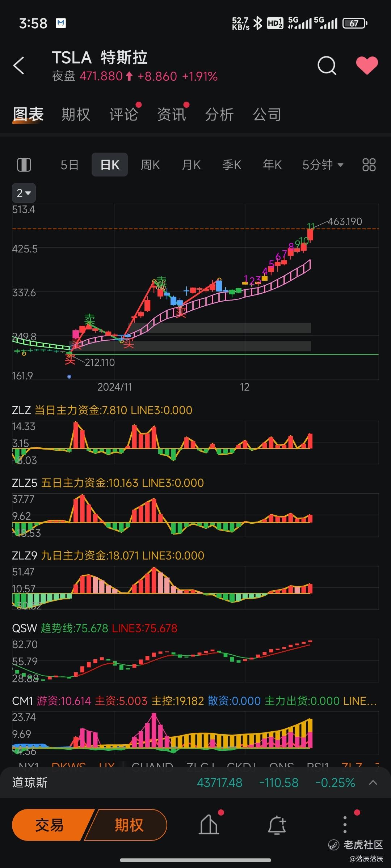The image size is (391, 868).
Task: Tap the QSW 趋势线 indicator header
Action: tap(95, 628)
